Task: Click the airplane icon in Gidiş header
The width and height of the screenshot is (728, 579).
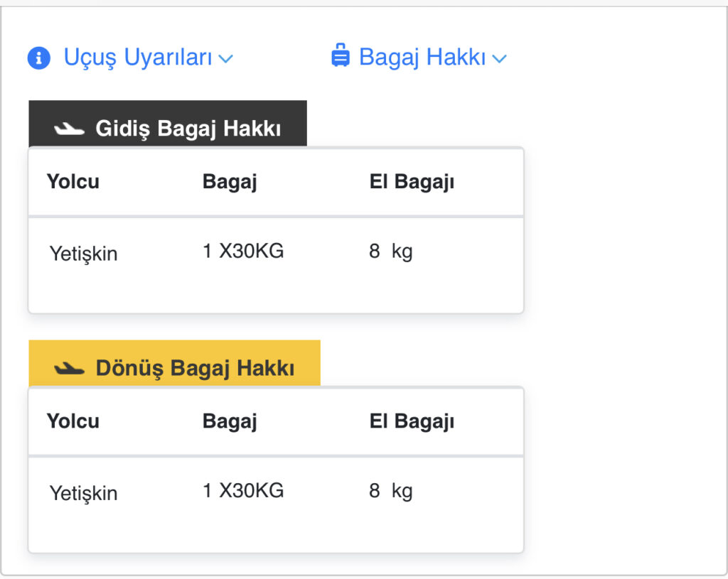Action: pyautogui.click(x=69, y=129)
